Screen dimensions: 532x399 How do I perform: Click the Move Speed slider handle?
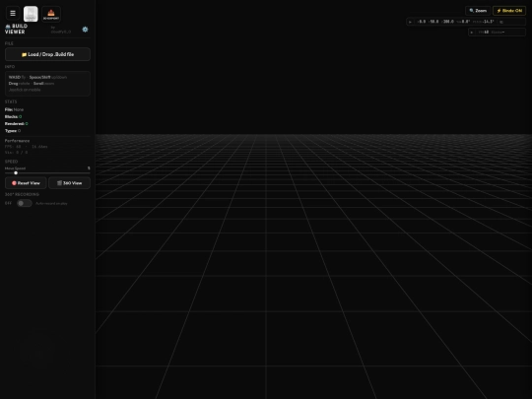click(x=16, y=173)
